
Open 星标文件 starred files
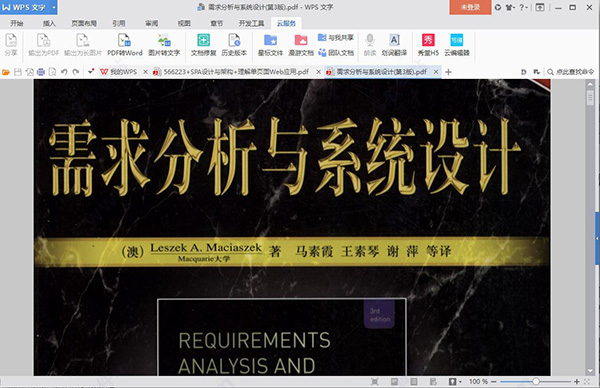pos(270,45)
